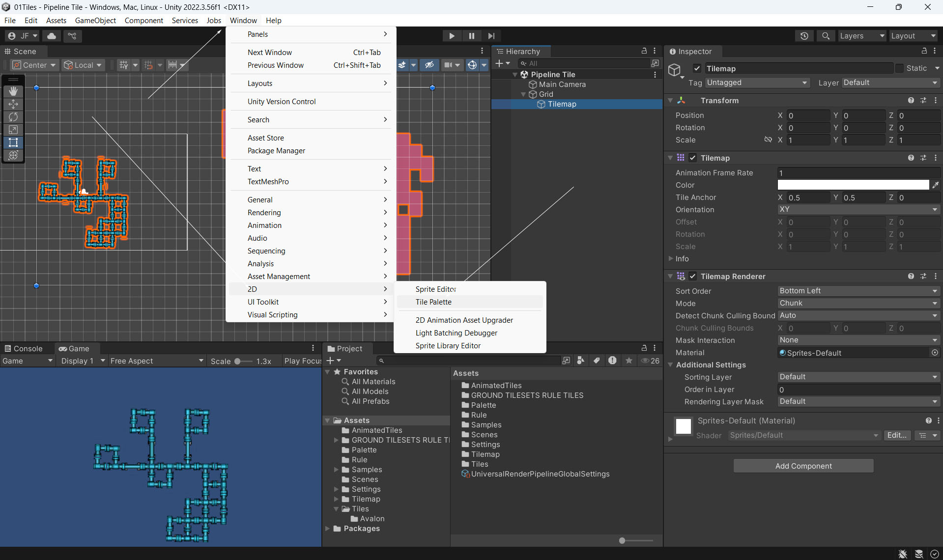This screenshot has height=560, width=943.
Task: Click the Step frame button
Action: click(491, 36)
